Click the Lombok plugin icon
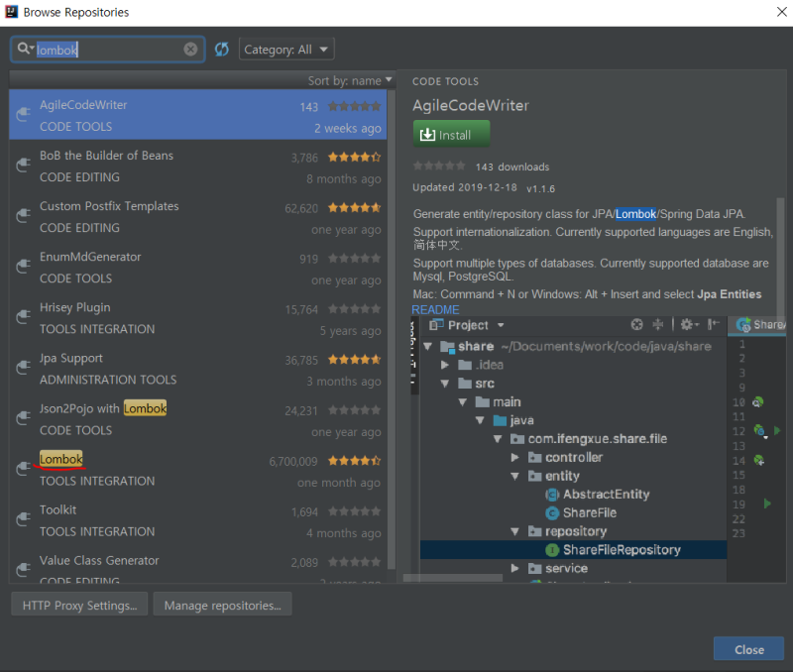Image resolution: width=793 pixels, height=672 pixels. click(23, 468)
